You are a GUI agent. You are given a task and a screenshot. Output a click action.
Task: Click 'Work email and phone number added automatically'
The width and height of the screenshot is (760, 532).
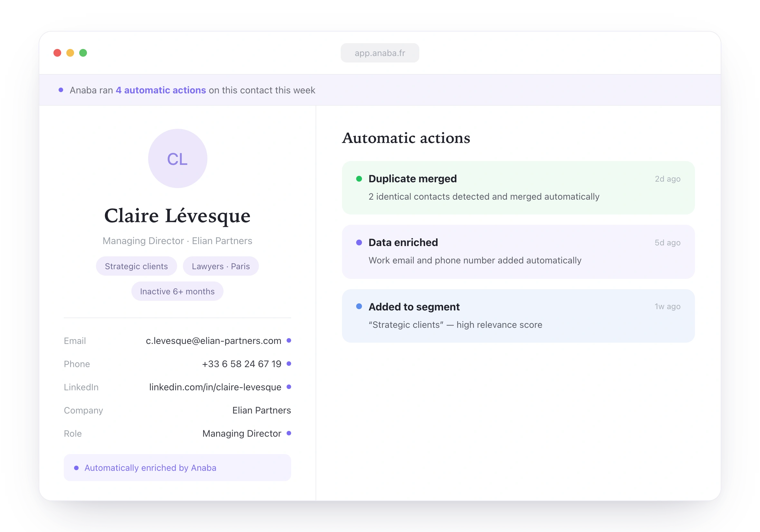coord(475,261)
